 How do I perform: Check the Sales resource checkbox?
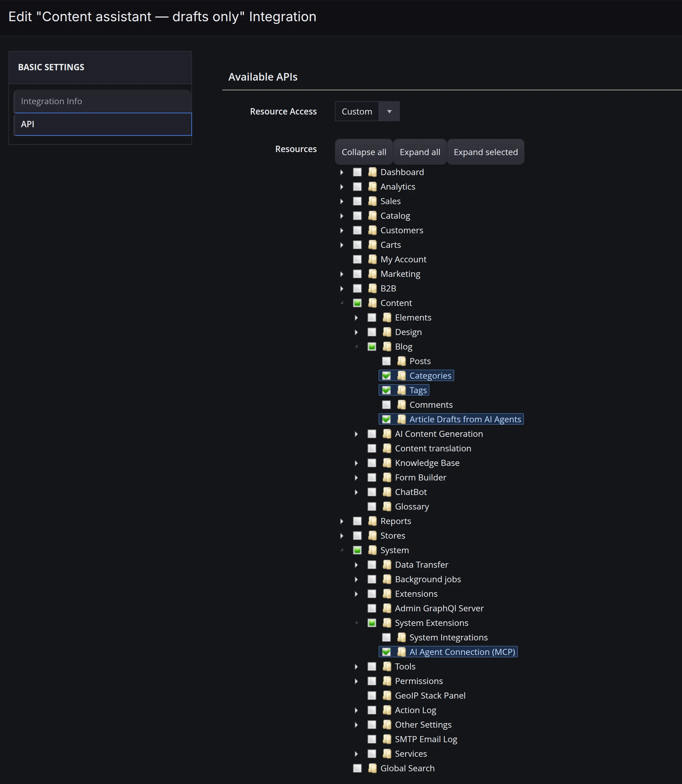click(357, 201)
